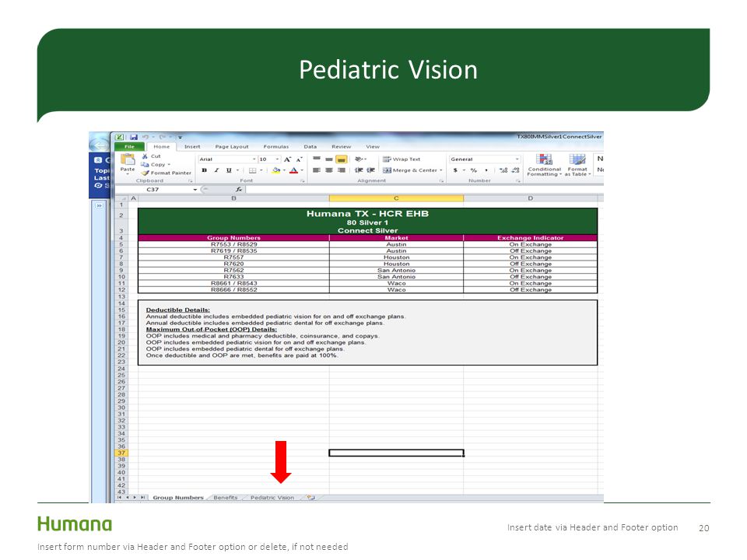The width and height of the screenshot is (747, 560).
Task: Click Merge & Center button
Action: 410,170
